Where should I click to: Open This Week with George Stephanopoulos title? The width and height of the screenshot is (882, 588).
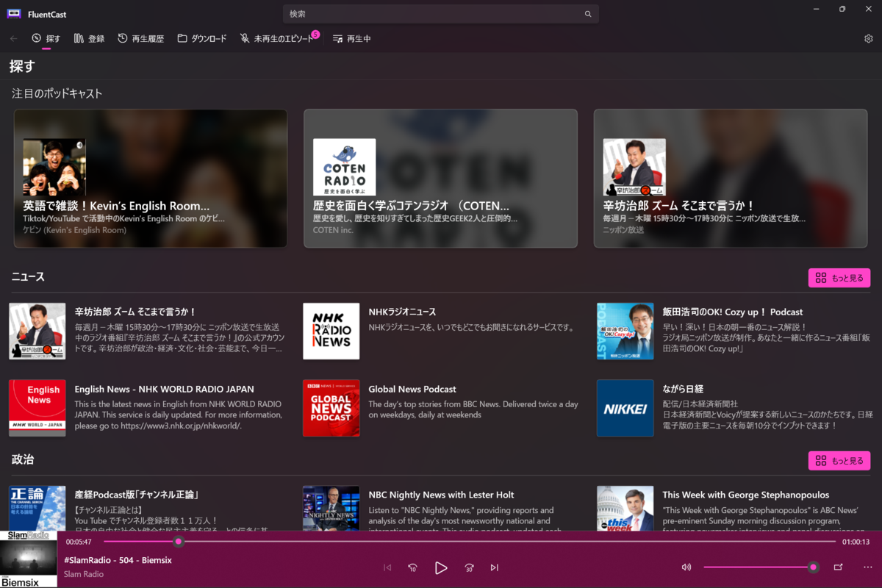pyautogui.click(x=745, y=495)
